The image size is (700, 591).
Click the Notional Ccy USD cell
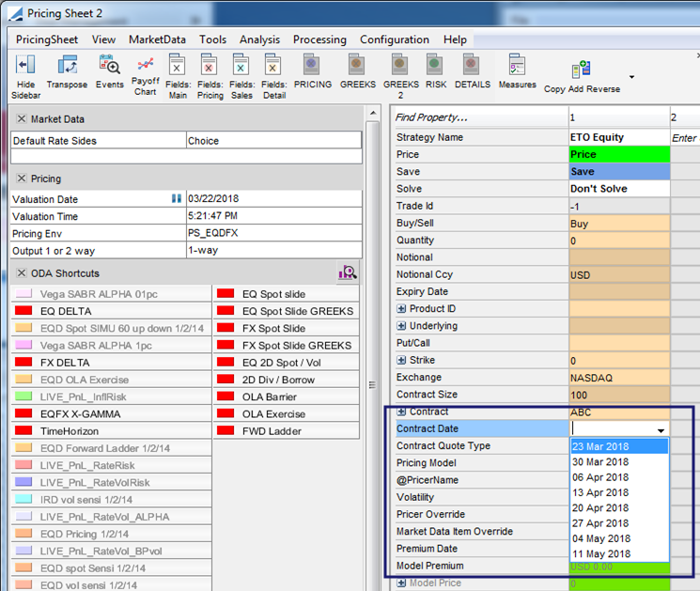click(x=619, y=274)
